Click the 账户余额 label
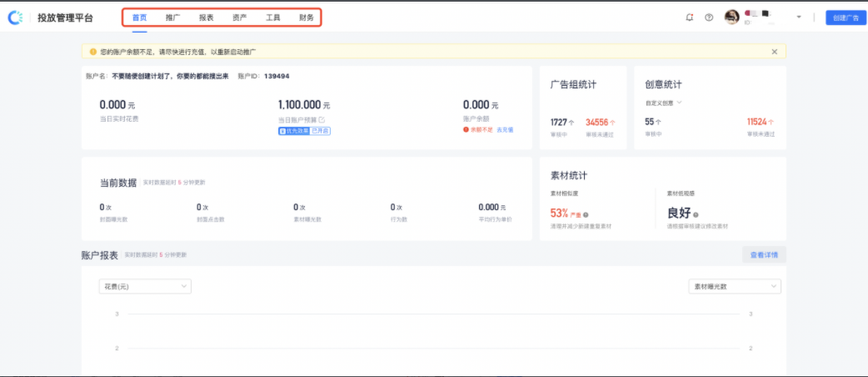 pyautogui.click(x=476, y=118)
